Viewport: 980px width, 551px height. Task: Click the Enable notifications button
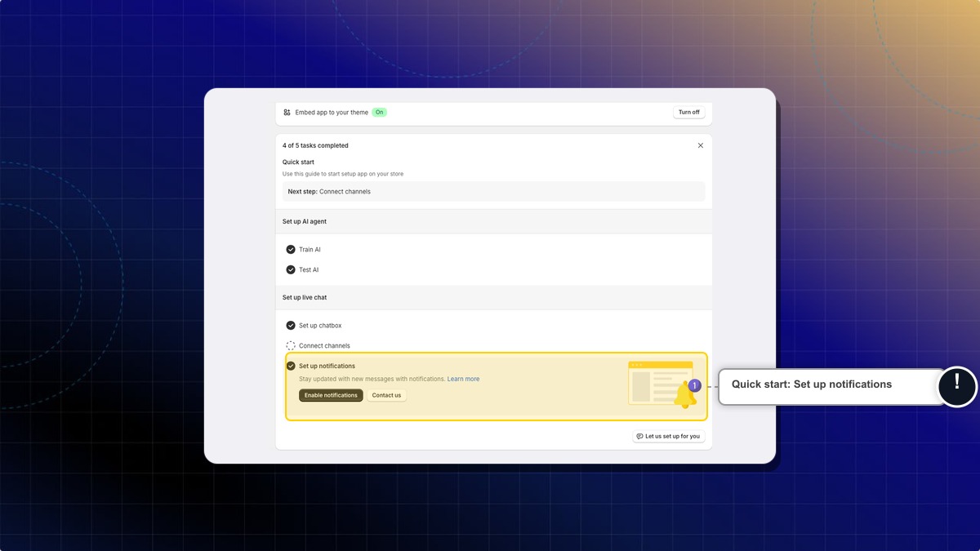pos(331,395)
